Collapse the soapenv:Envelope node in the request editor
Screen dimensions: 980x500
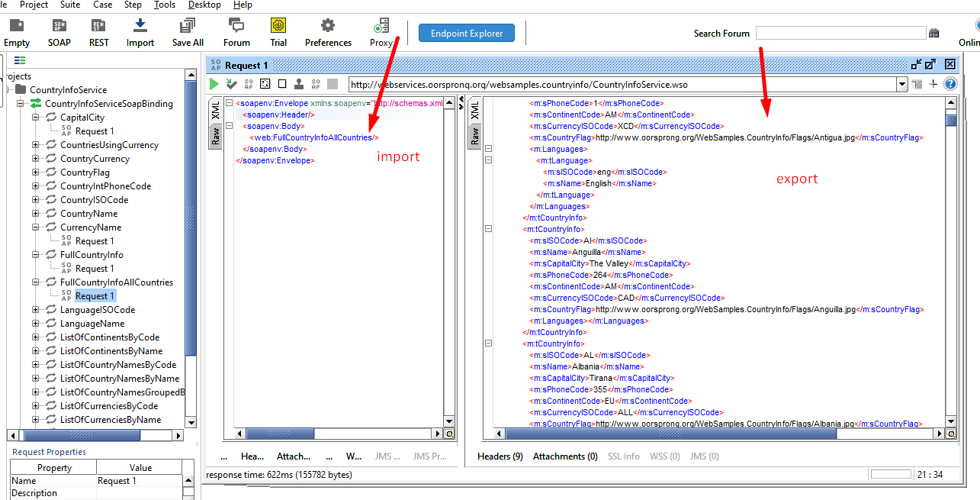pos(229,103)
